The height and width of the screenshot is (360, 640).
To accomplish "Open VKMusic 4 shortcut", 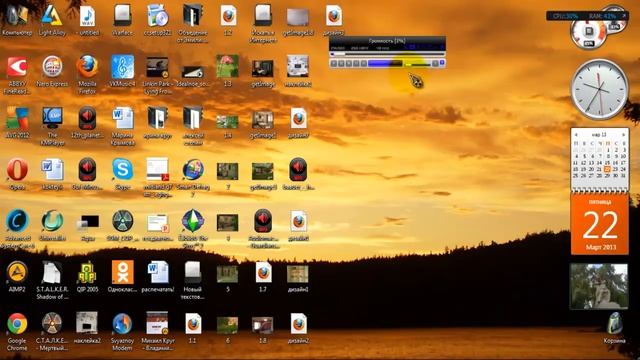I will (x=122, y=71).
